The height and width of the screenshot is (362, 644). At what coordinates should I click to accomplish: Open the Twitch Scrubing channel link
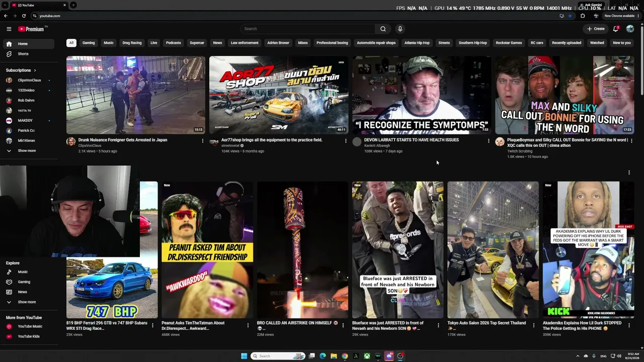click(520, 151)
